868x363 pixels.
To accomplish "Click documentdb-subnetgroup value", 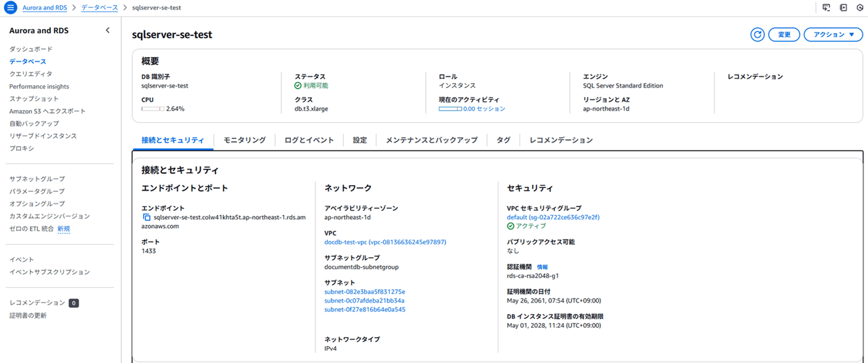I will (361, 267).
